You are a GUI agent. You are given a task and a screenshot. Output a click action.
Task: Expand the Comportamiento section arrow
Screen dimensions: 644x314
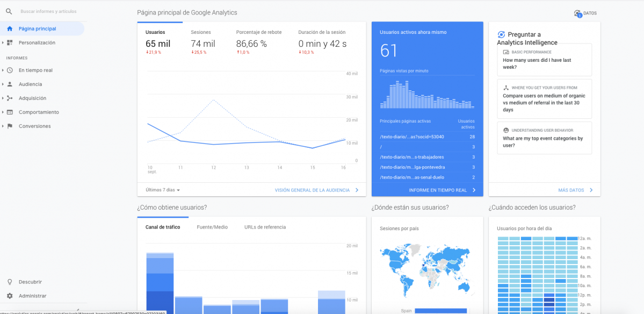(3, 112)
